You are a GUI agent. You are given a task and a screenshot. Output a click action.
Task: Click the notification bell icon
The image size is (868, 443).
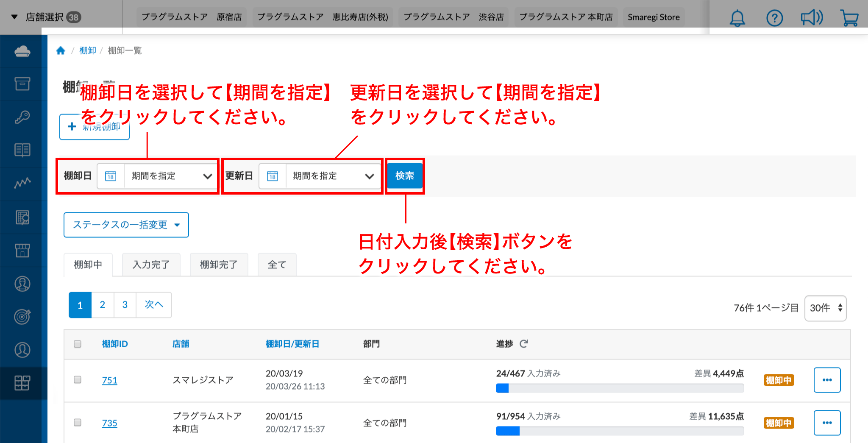pyautogui.click(x=737, y=18)
